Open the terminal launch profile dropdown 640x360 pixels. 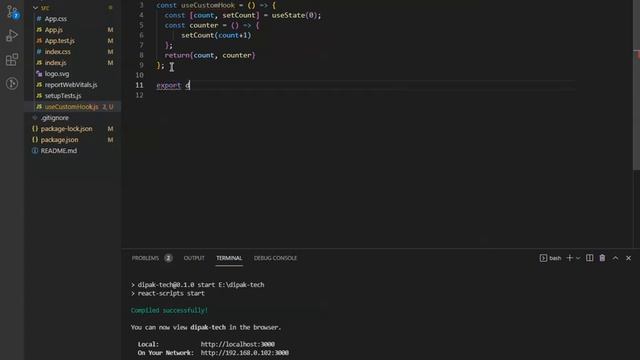point(578,258)
